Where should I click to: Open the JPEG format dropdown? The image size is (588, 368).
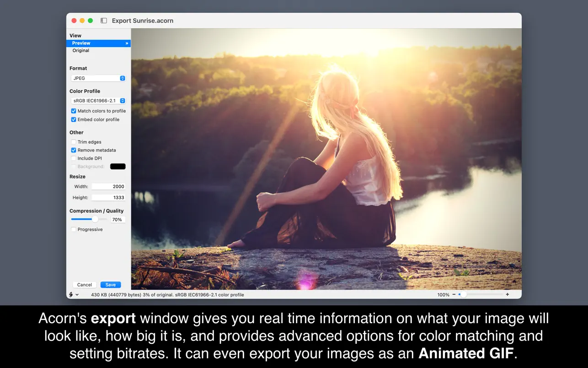pyautogui.click(x=98, y=78)
